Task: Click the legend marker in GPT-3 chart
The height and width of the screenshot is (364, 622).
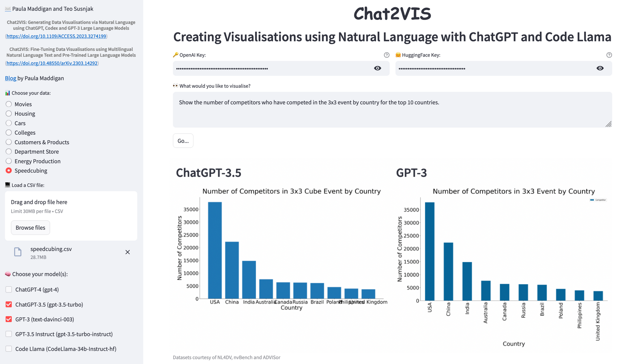Action: [592, 200]
